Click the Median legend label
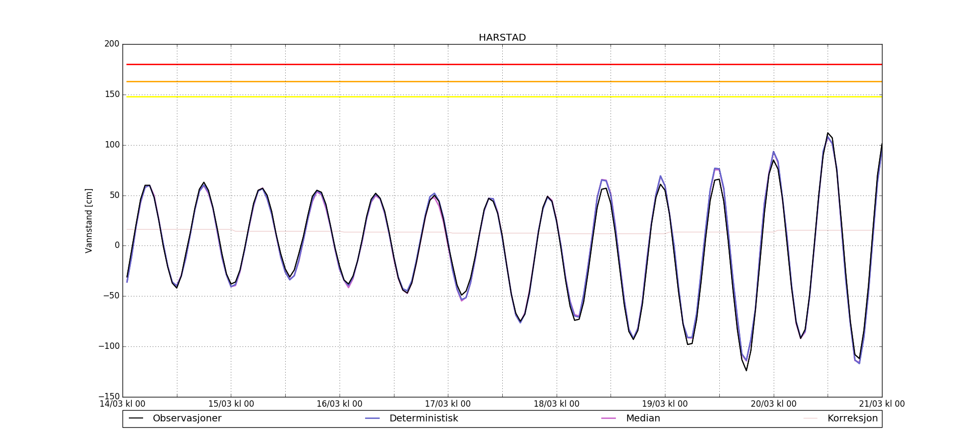Viewport: 980px width, 441px height. (643, 418)
